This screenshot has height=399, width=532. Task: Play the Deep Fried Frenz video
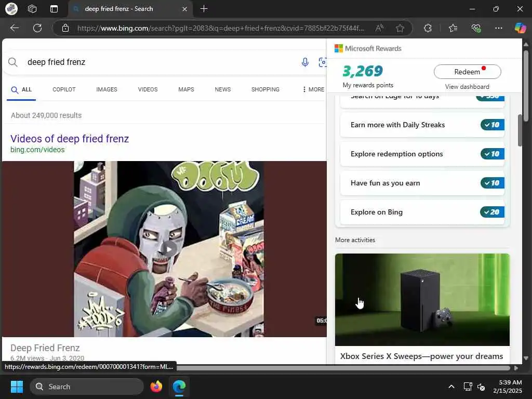coord(169,249)
